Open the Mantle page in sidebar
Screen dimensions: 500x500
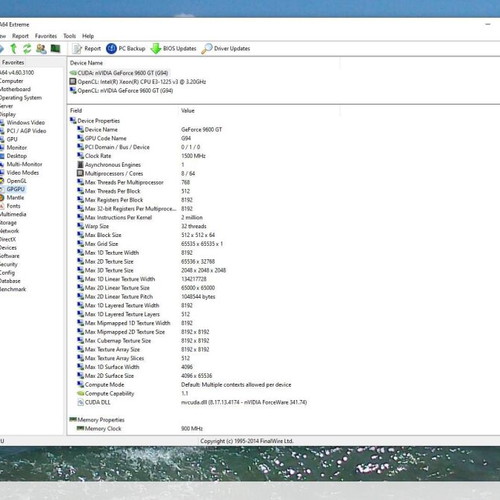tap(15, 197)
